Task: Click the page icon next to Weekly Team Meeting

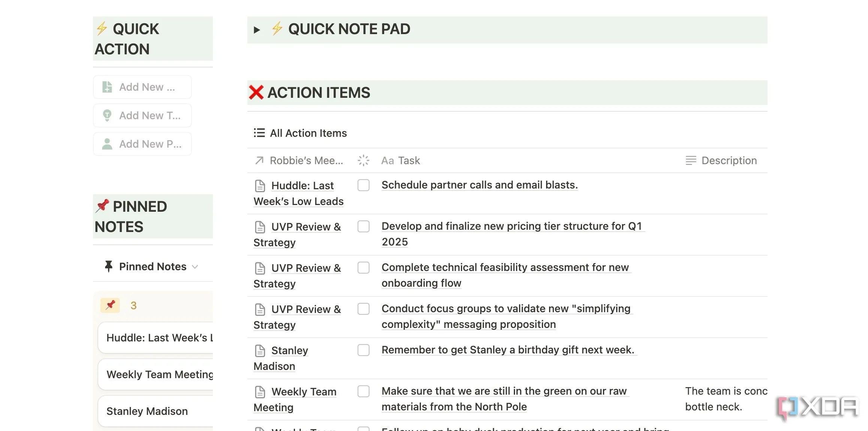Action: pos(260,392)
